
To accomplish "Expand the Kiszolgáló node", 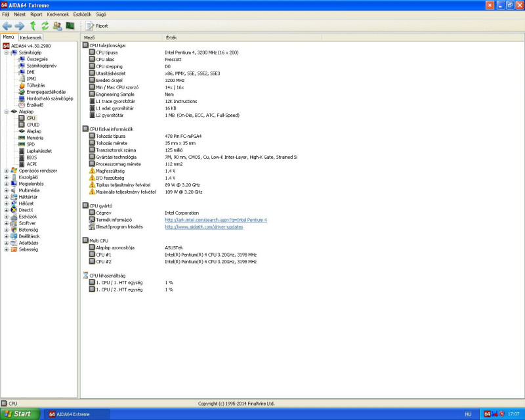I will point(7,177).
